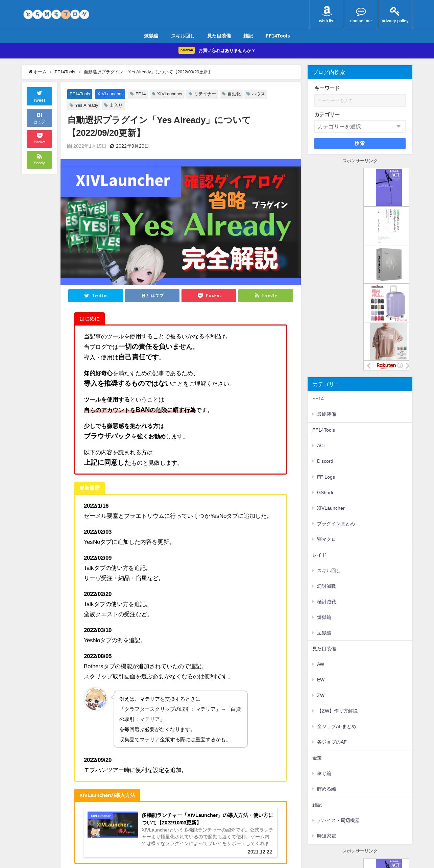The height and width of the screenshot is (868, 434).
Task: Click the 出入り tag
Action: pyautogui.click(x=113, y=105)
